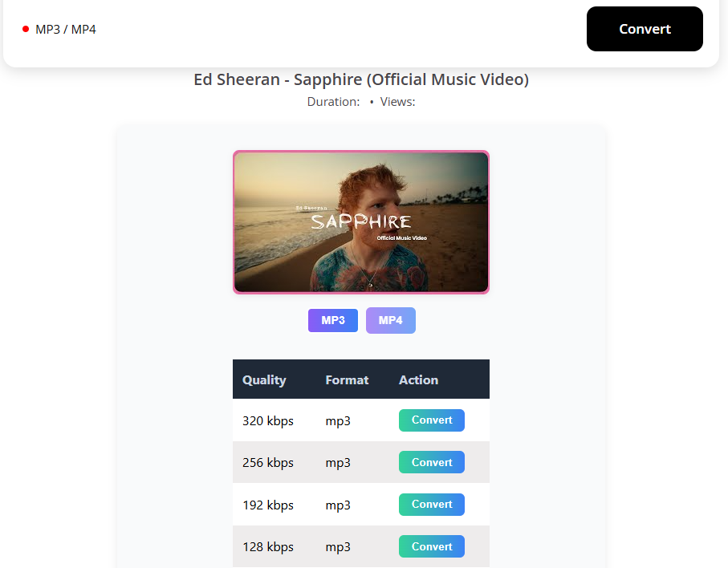This screenshot has width=728, height=568.
Task: Convert the 192 kbps mp3 option
Action: (431, 505)
